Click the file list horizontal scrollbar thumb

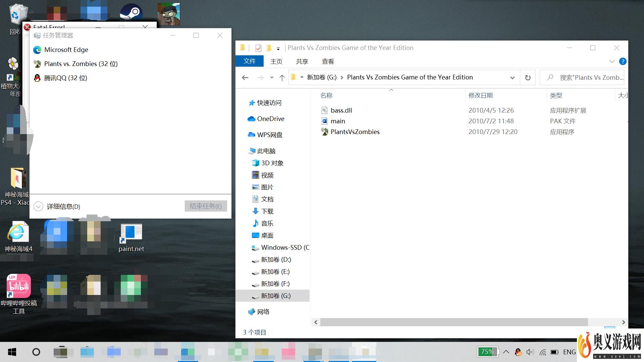coord(454,322)
